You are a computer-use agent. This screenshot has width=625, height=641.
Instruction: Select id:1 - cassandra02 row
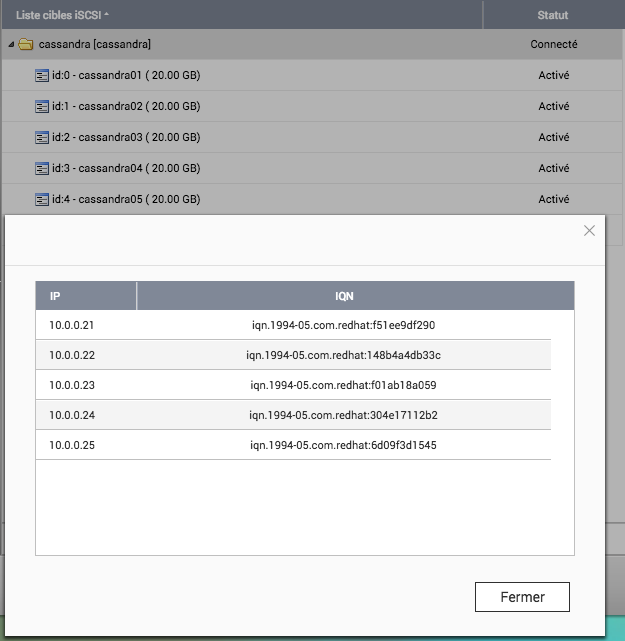(x=312, y=106)
